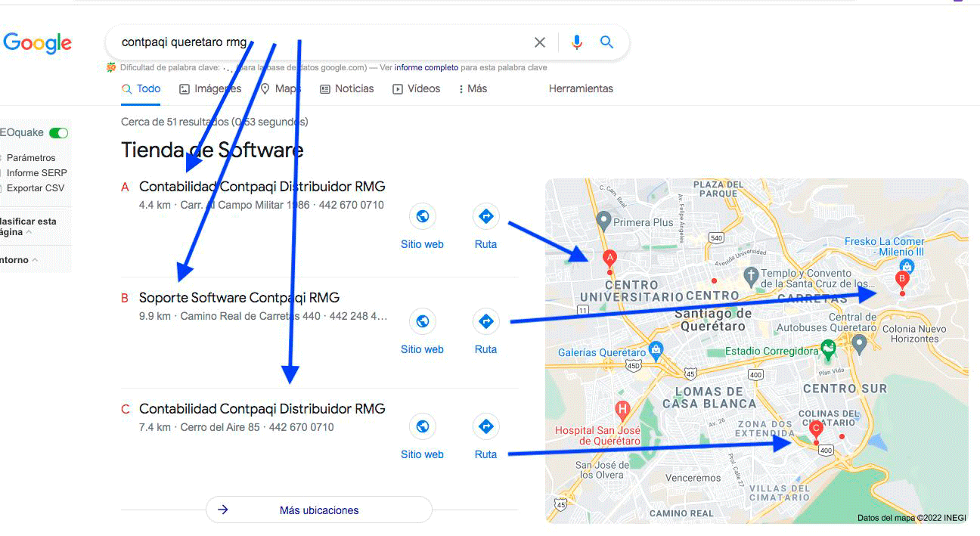980x536 pixels.
Task: Switch to the Vídeos tab
Action: click(417, 88)
